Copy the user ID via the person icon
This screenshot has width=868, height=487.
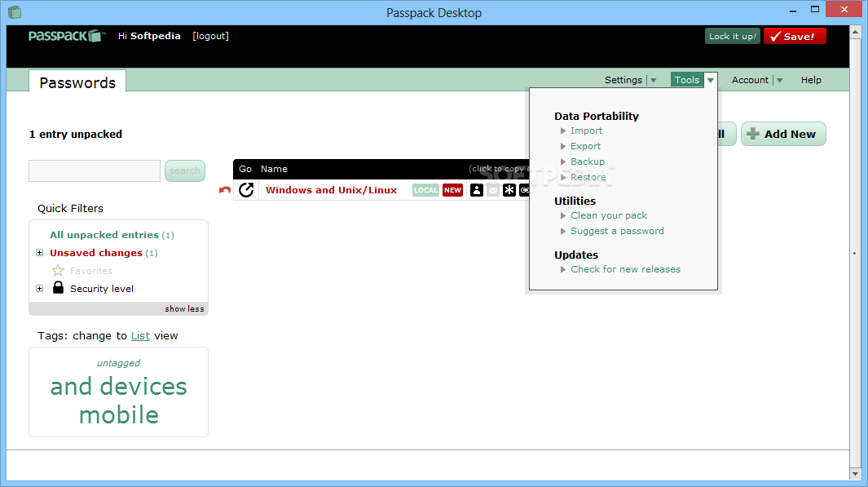click(x=477, y=190)
